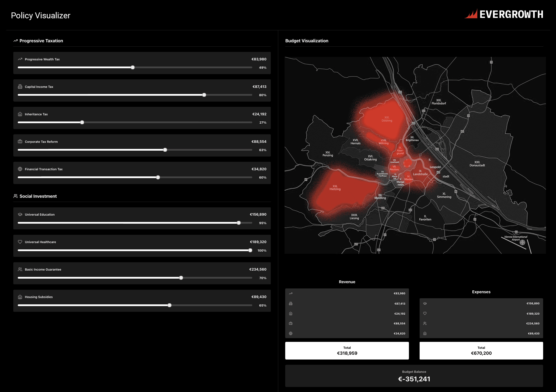Click the Expenses Total box

click(481, 351)
